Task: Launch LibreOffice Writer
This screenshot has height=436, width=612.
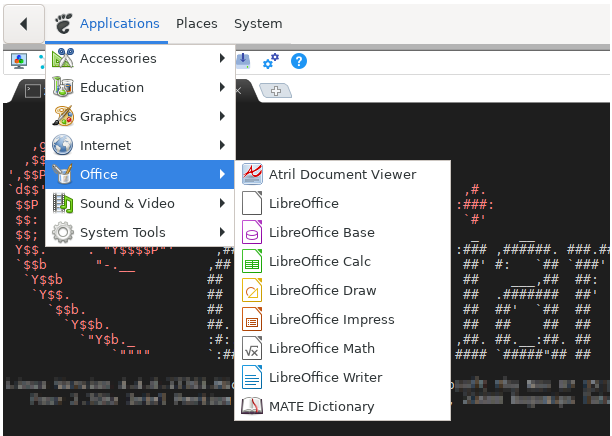Action: coord(342,377)
